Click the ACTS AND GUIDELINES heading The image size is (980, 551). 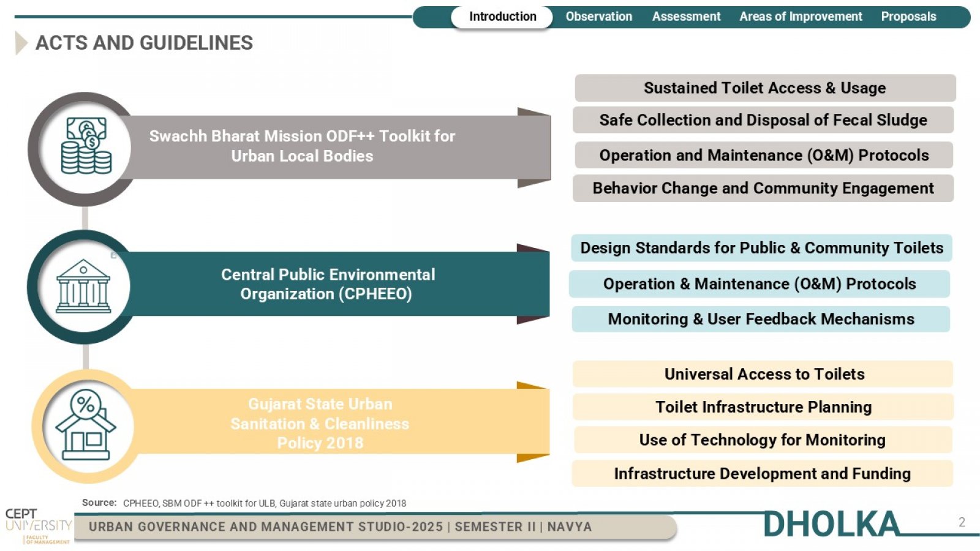pyautogui.click(x=144, y=43)
